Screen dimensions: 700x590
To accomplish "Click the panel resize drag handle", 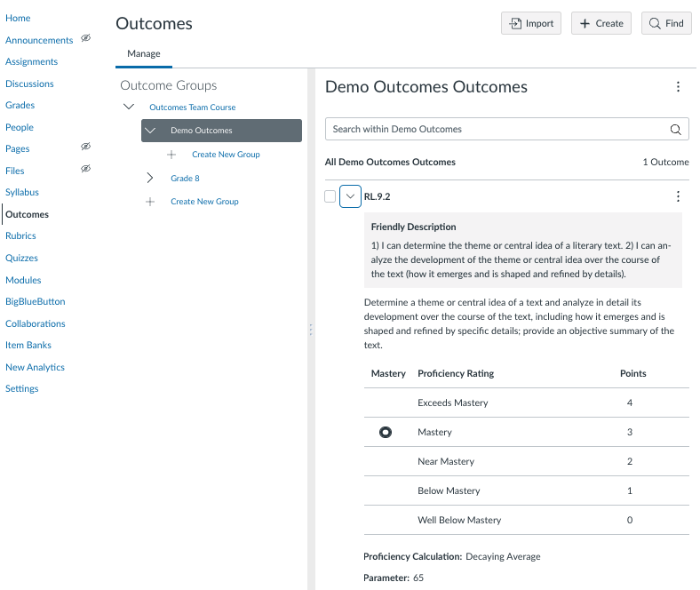I will 310,329.
